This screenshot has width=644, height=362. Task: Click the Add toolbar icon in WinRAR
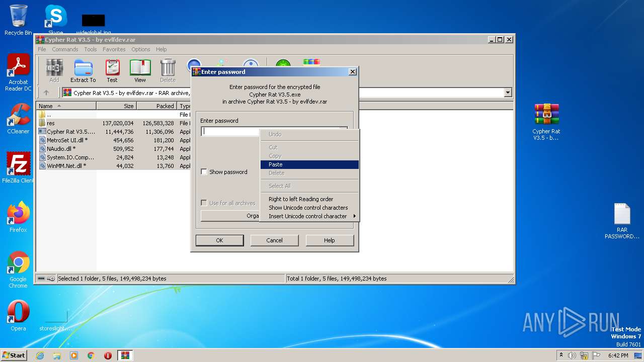[x=54, y=70]
